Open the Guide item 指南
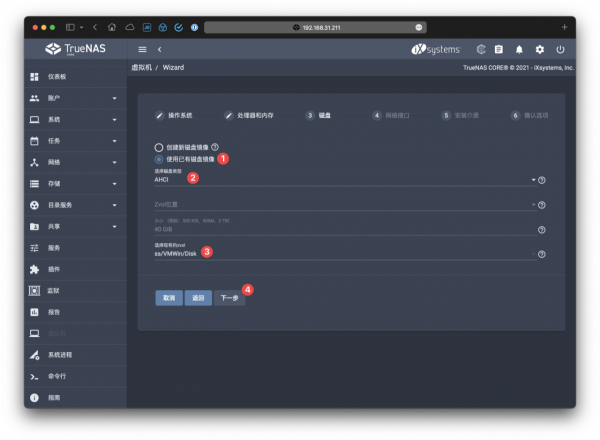The width and height of the screenshot is (600, 440). [75, 398]
